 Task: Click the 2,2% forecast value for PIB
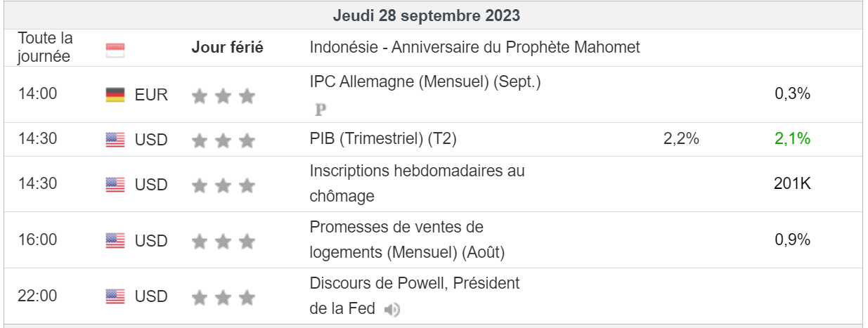680,139
